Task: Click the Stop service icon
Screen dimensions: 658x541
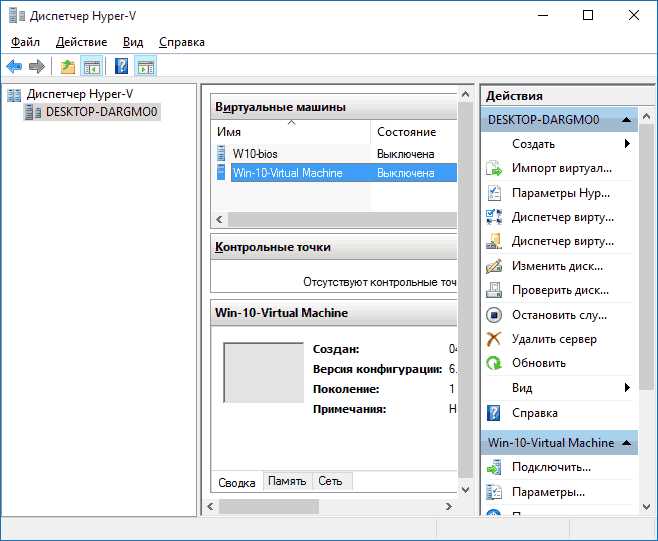Action: click(x=494, y=315)
